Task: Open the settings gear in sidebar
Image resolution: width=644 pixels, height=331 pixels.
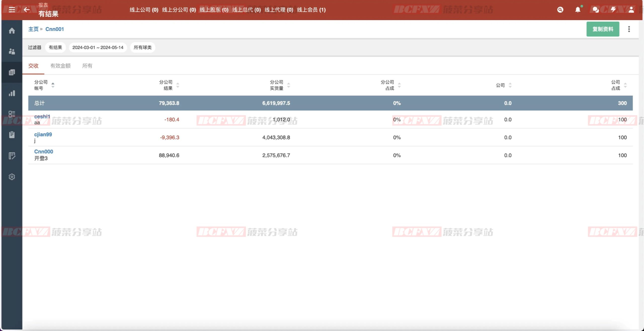Action: click(x=12, y=177)
